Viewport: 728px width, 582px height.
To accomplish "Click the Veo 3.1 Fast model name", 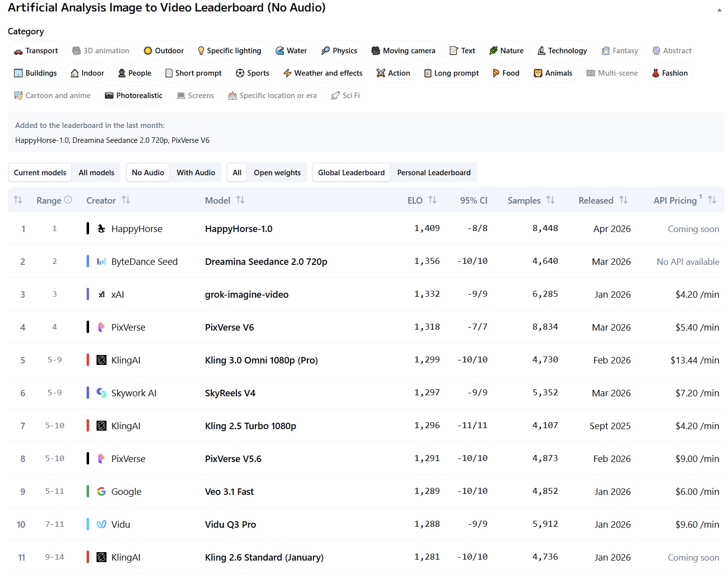I will pos(229,492).
